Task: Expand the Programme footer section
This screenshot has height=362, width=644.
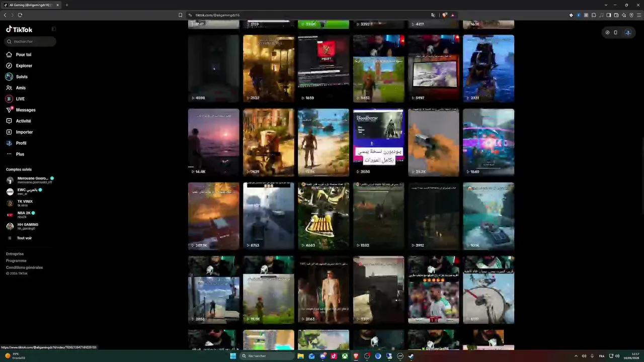Action: coord(16,261)
